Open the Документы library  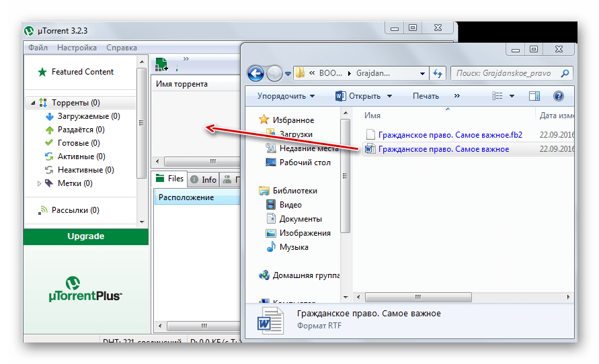pyautogui.click(x=294, y=219)
